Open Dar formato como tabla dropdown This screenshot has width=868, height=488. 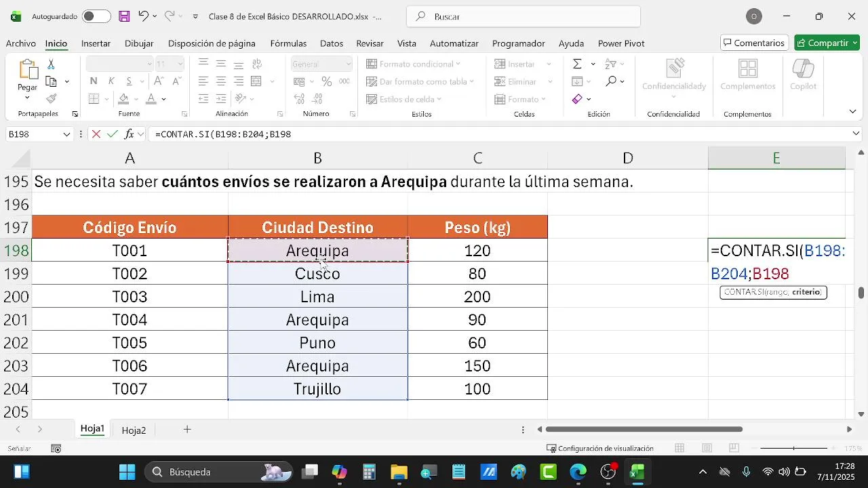420,81
